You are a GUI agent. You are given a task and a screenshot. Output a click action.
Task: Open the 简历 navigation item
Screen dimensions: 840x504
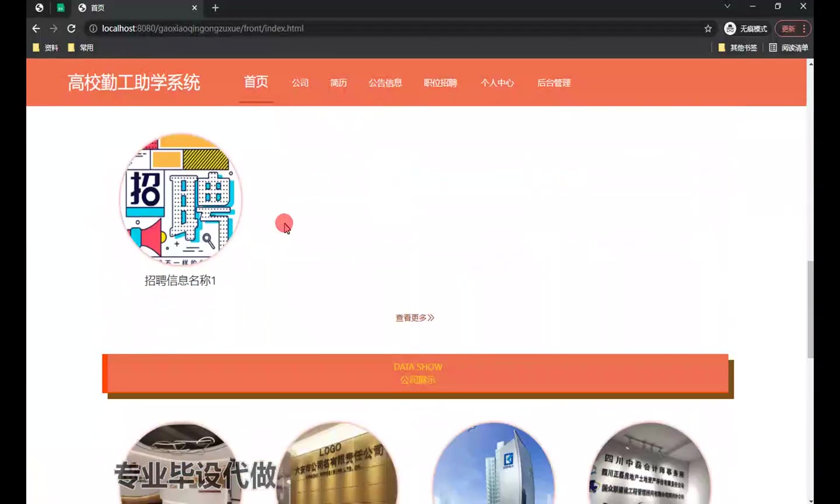(338, 83)
